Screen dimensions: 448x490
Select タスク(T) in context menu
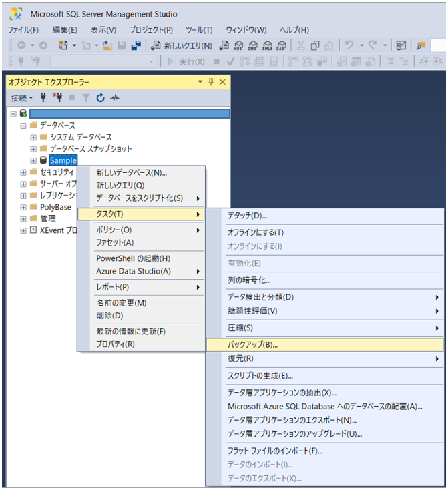click(142, 214)
